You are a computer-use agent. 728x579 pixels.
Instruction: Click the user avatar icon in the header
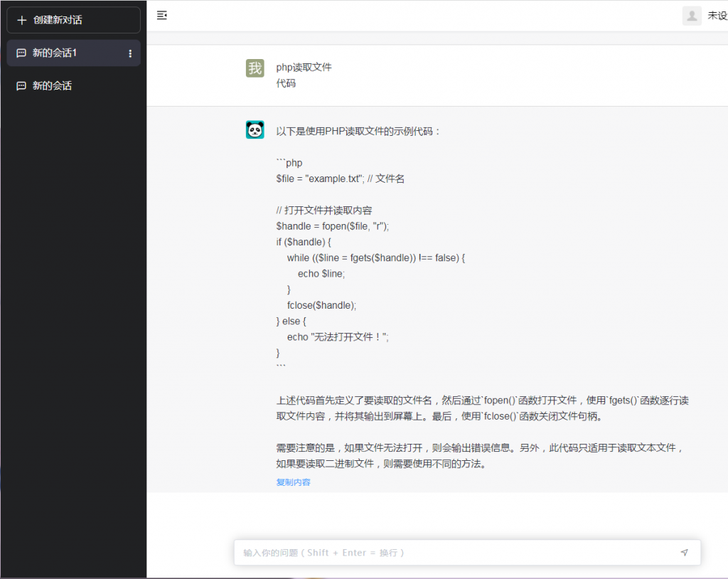point(692,16)
